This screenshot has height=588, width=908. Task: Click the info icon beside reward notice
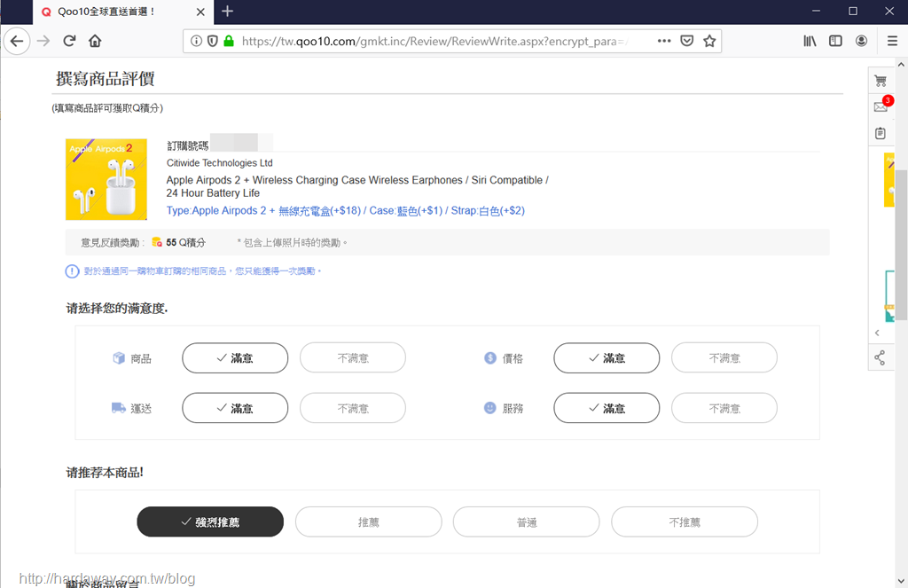coord(72,271)
